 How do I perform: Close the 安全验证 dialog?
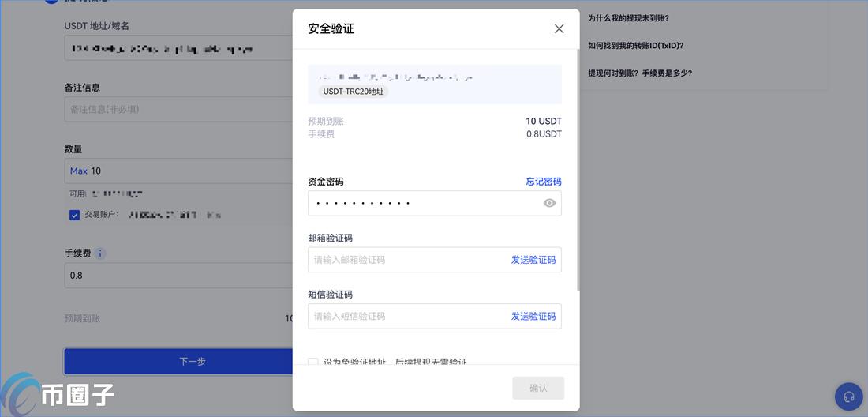[x=559, y=29]
